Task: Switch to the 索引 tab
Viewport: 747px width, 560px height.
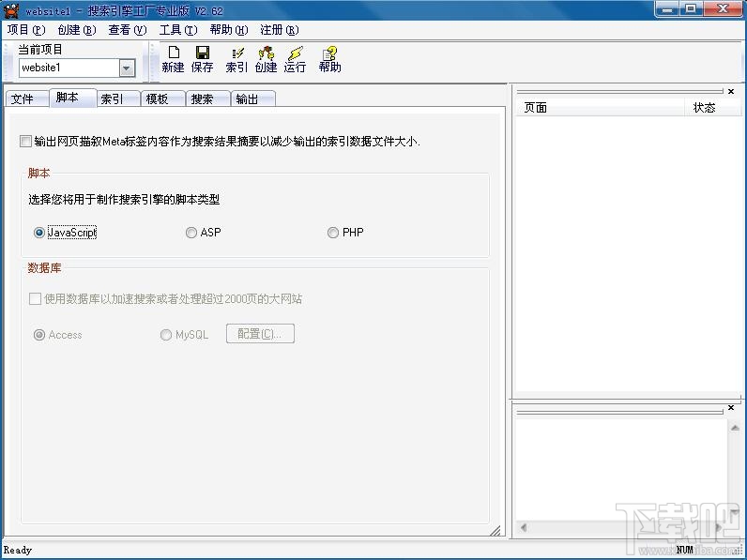Action: tap(118, 98)
